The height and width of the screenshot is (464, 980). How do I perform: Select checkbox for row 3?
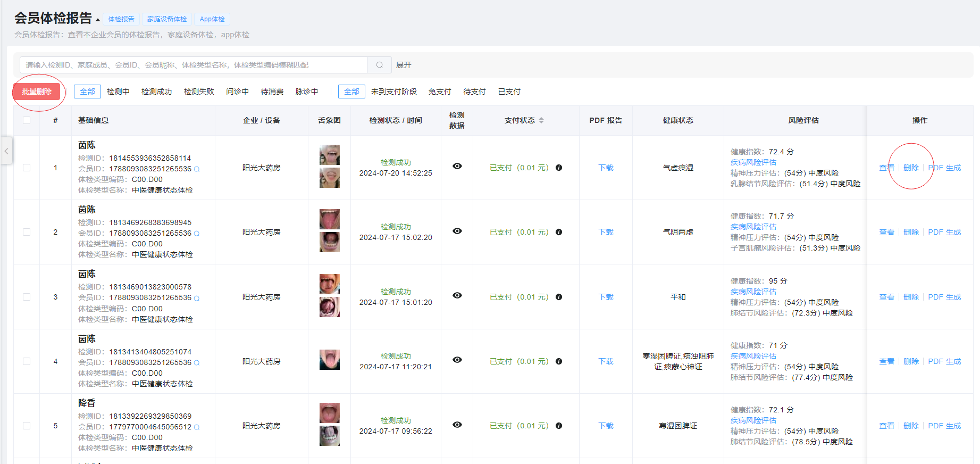coord(27,297)
